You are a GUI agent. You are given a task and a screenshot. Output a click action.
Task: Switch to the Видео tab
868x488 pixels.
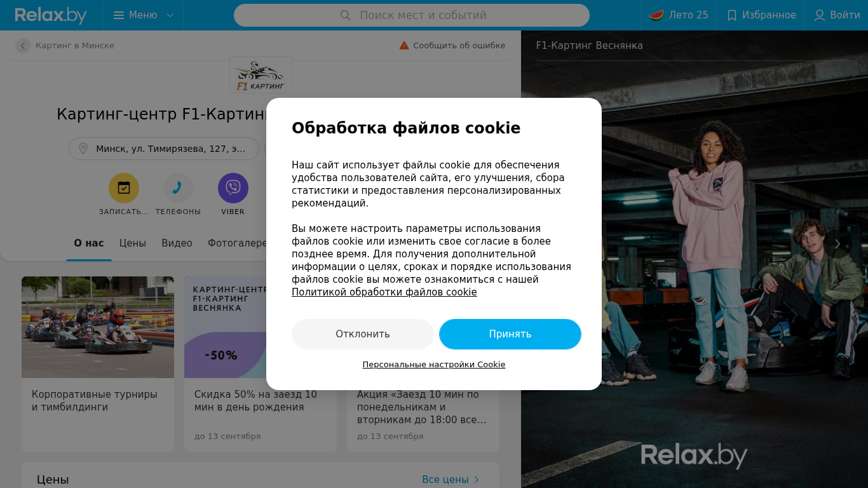pos(177,243)
